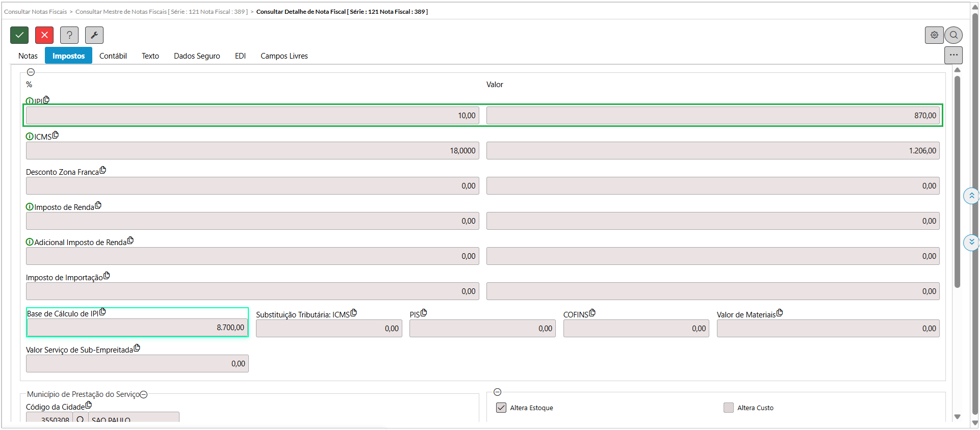980x430 pixels.
Task: Go back to Consultar Notas Fiscais breadcrumb
Action: click(x=35, y=12)
